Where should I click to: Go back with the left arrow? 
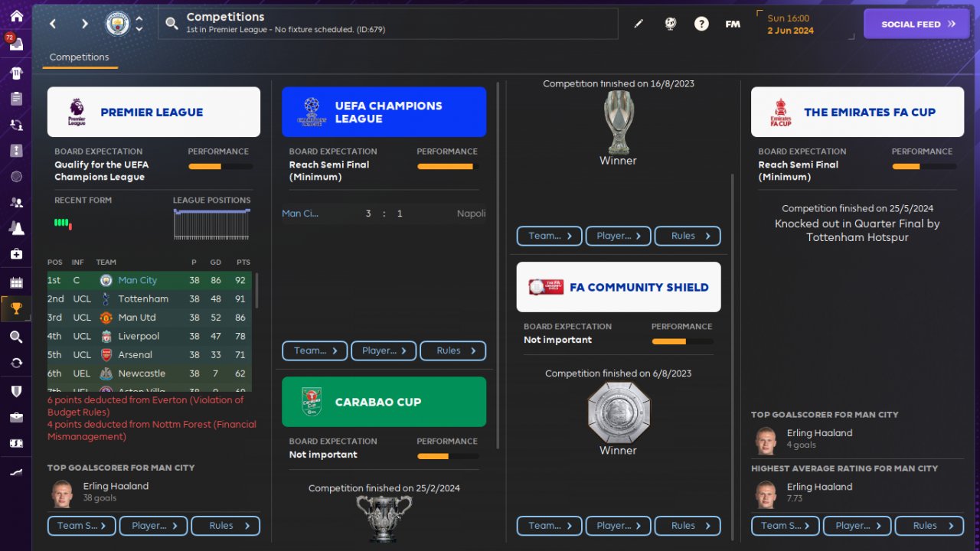(53, 24)
